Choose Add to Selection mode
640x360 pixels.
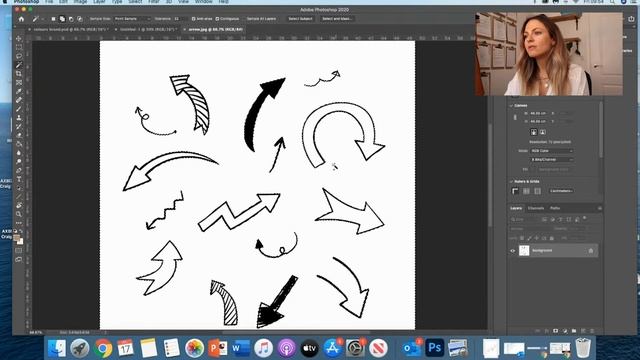(62, 19)
